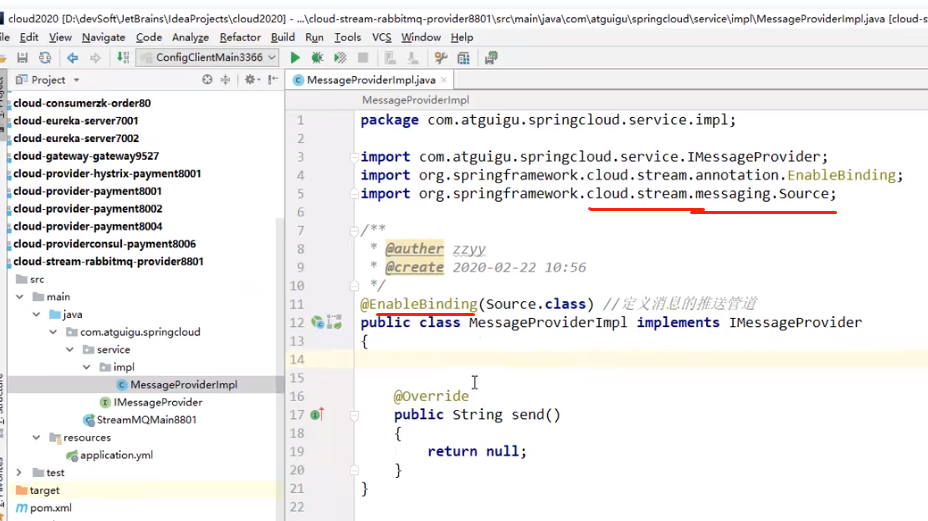The height and width of the screenshot is (521, 928).
Task: Navigate back with the blue arrow
Action: pyautogui.click(x=72, y=57)
